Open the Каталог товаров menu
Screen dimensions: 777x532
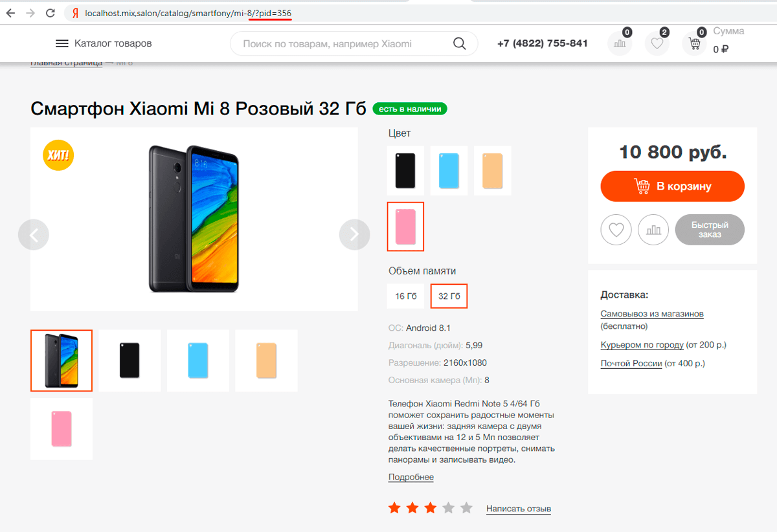pos(104,44)
